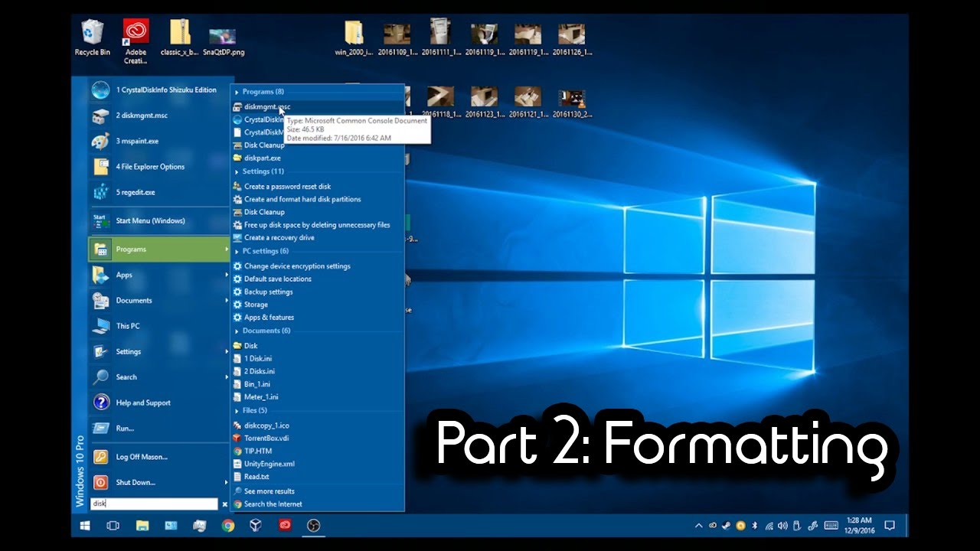
Task: Expand the Programs submenu arrow
Action: click(x=226, y=249)
